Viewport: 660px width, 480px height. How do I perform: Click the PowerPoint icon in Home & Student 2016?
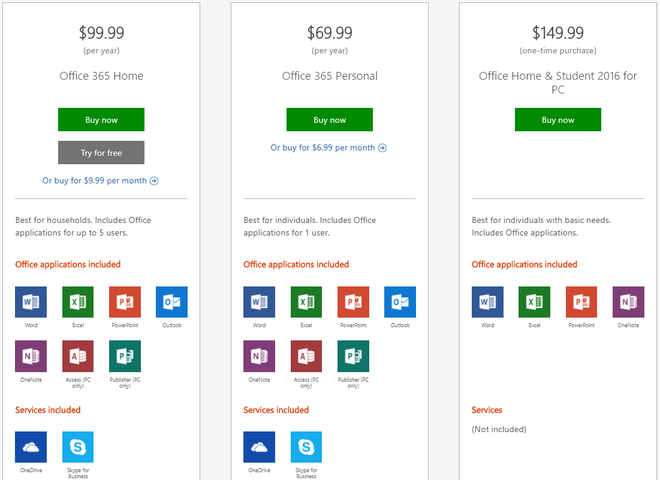click(581, 302)
